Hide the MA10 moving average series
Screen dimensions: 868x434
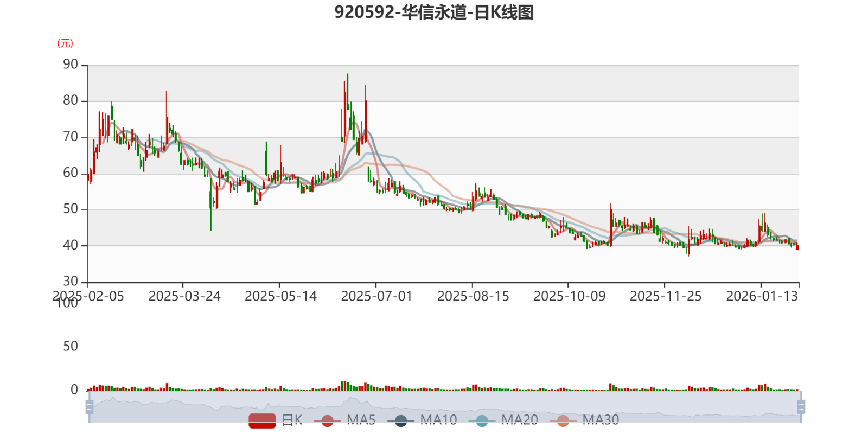422,420
